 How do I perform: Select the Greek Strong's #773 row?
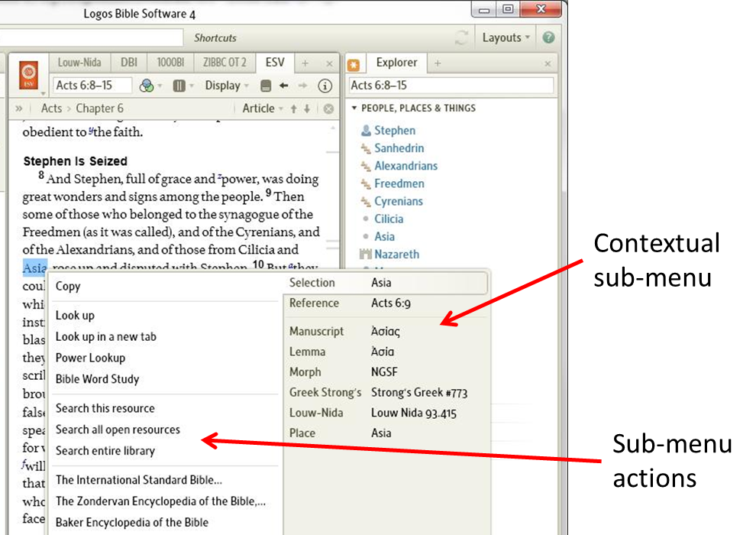coord(385,393)
